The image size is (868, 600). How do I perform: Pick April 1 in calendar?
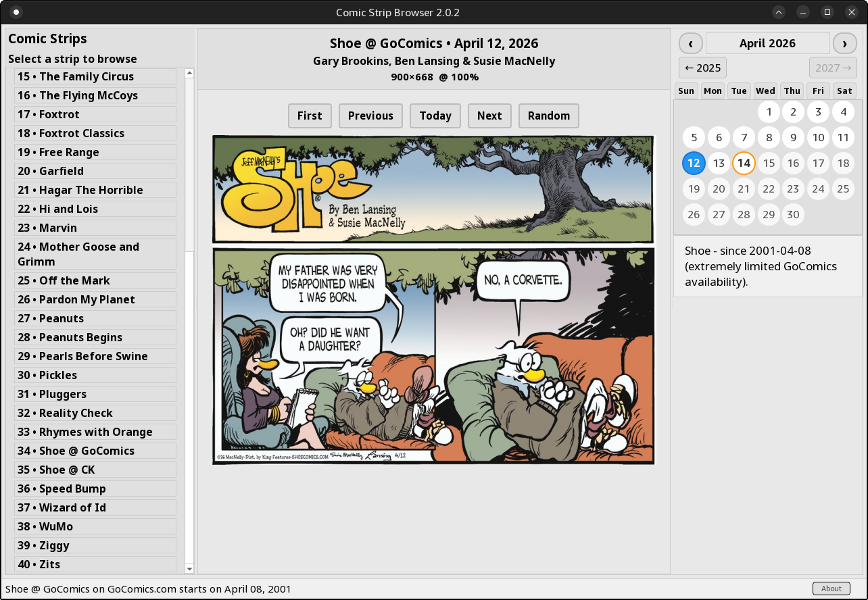coord(769,111)
